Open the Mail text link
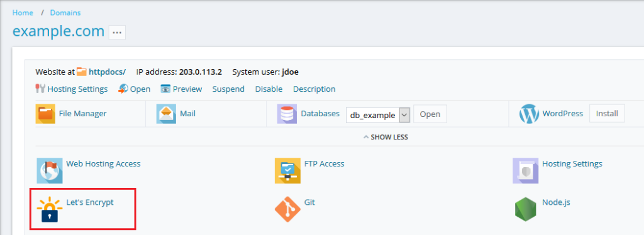Image resolution: width=644 pixels, height=235 pixels. pyautogui.click(x=187, y=114)
